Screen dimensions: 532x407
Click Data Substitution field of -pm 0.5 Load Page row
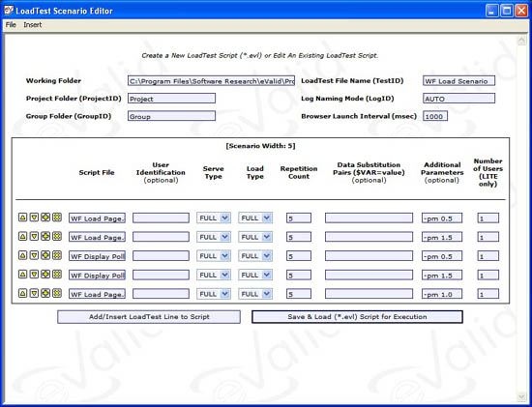point(369,218)
